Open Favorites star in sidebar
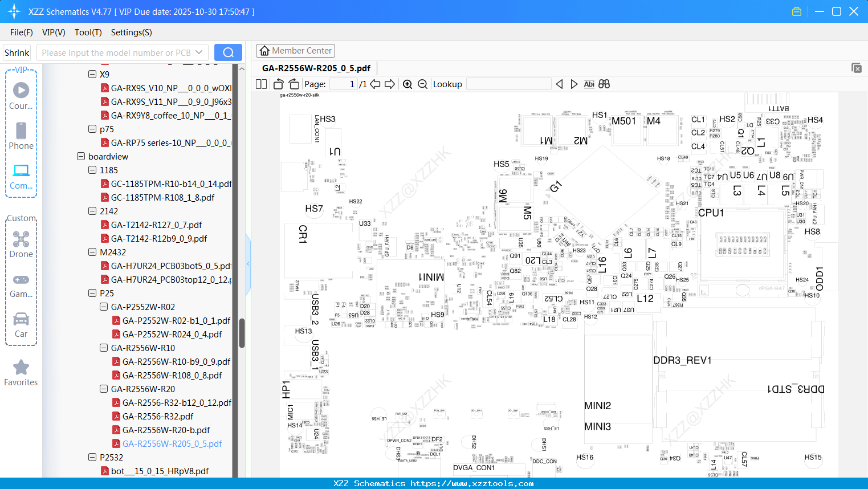 (21, 373)
